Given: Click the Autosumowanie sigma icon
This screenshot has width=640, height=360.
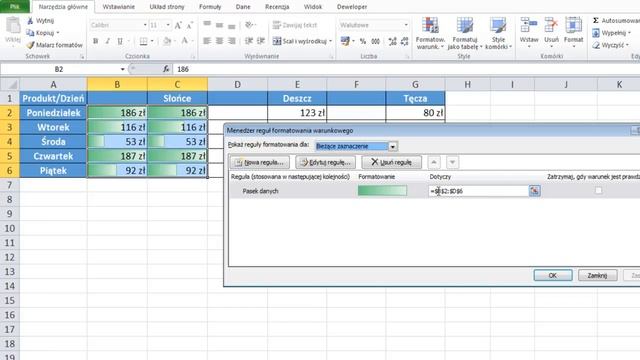Looking at the screenshot, I should (596, 20).
